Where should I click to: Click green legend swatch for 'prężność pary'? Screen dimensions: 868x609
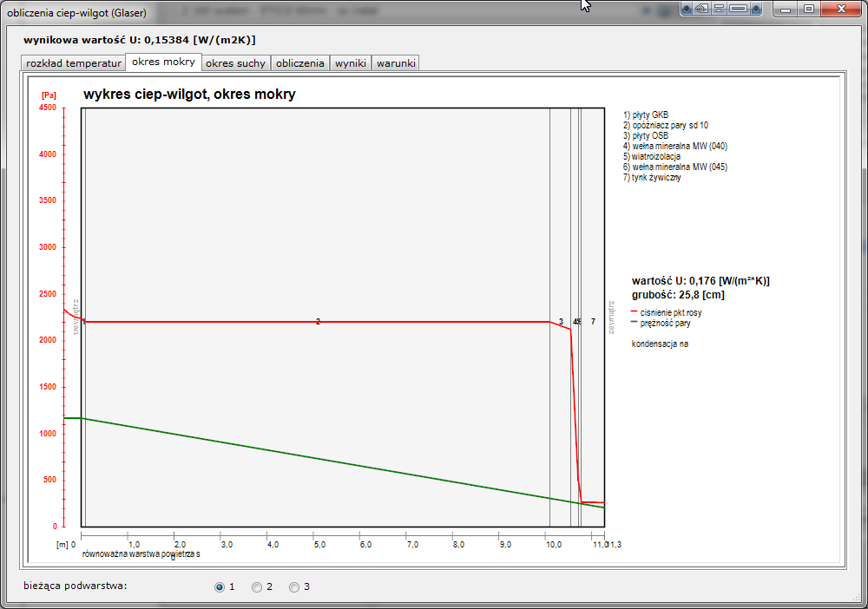(x=635, y=323)
